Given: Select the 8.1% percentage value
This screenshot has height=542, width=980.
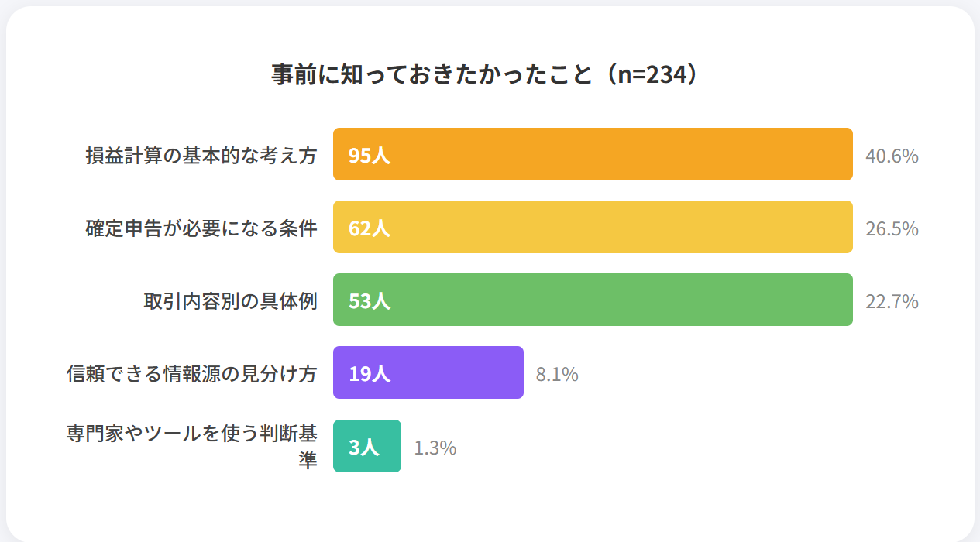Looking at the screenshot, I should click(557, 374).
